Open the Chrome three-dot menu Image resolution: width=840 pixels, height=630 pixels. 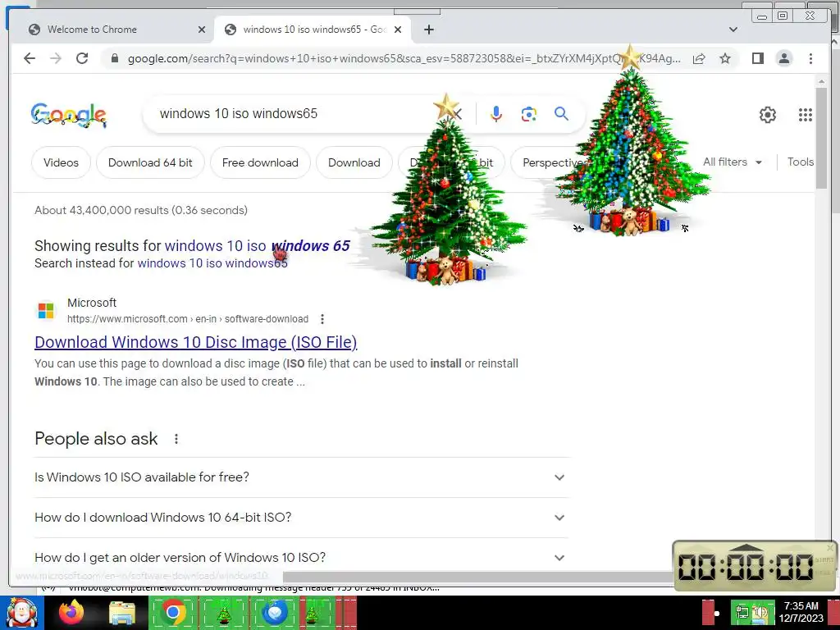coord(810,58)
